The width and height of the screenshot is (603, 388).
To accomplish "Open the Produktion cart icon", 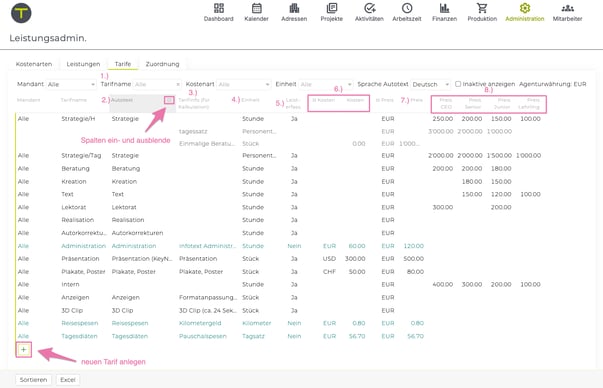I will (x=482, y=8).
